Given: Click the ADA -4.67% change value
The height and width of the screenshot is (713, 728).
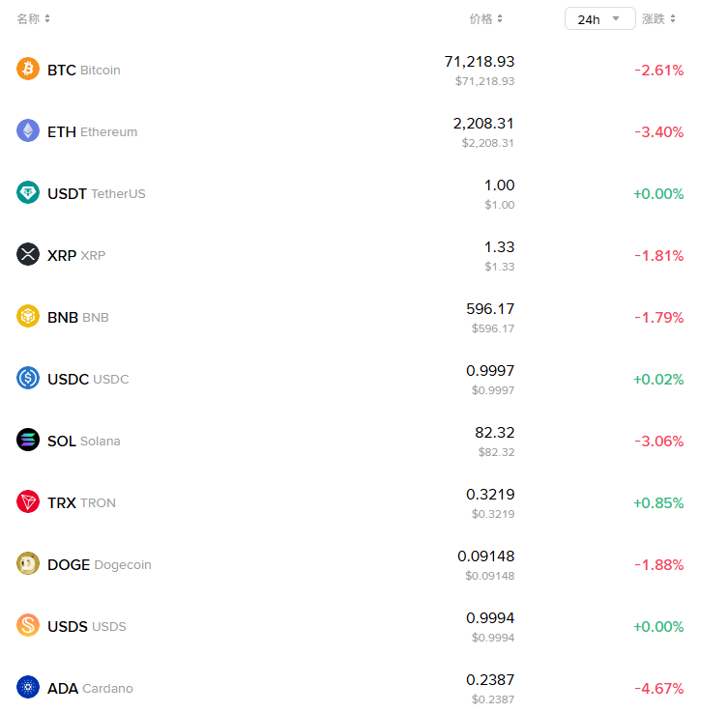Looking at the screenshot, I should [658, 688].
